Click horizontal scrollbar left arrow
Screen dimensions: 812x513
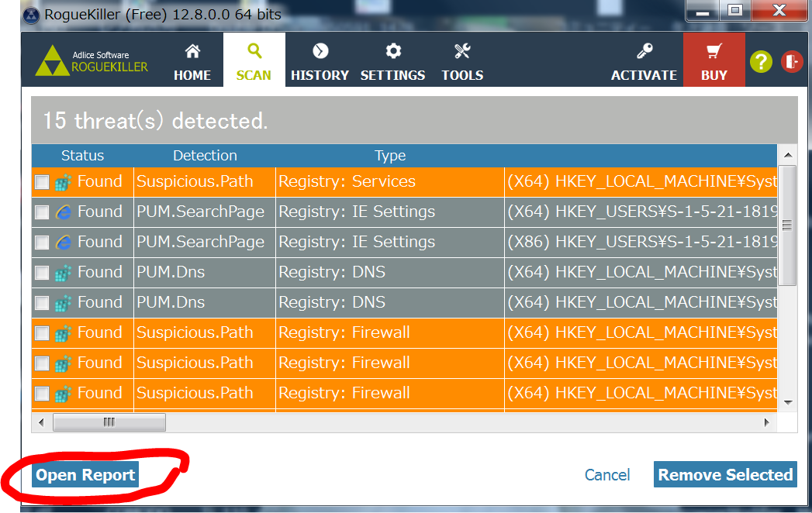(x=41, y=422)
